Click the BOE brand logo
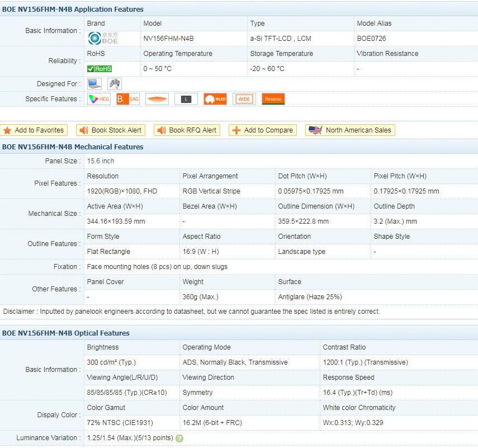The height and width of the screenshot is (448, 478). (103, 39)
